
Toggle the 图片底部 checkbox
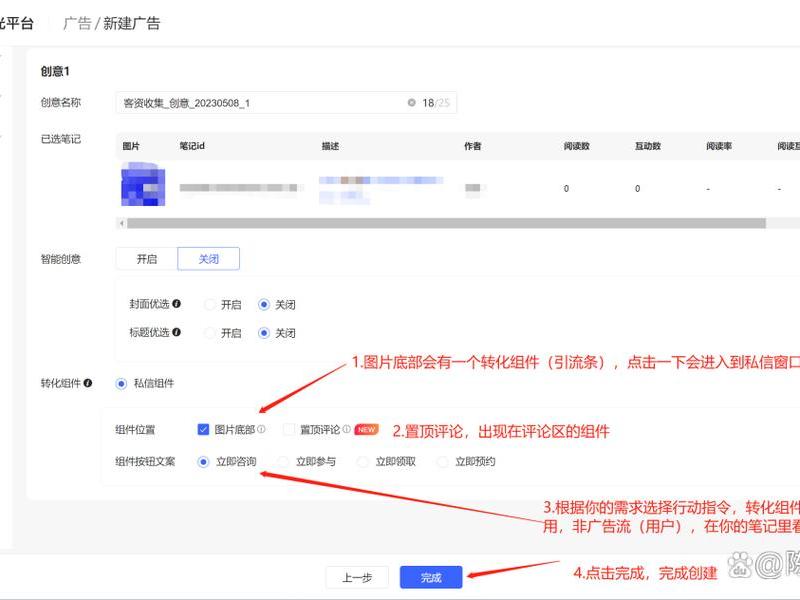tap(203, 430)
